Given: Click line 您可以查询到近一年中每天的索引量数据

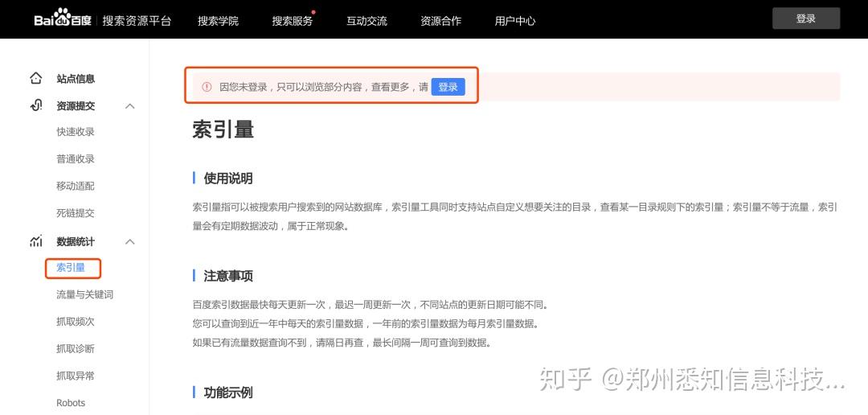Looking at the screenshot, I should pyautogui.click(x=366, y=323).
